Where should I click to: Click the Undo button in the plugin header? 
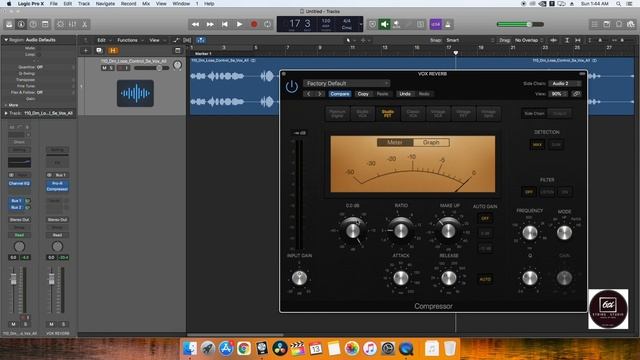pyautogui.click(x=405, y=94)
